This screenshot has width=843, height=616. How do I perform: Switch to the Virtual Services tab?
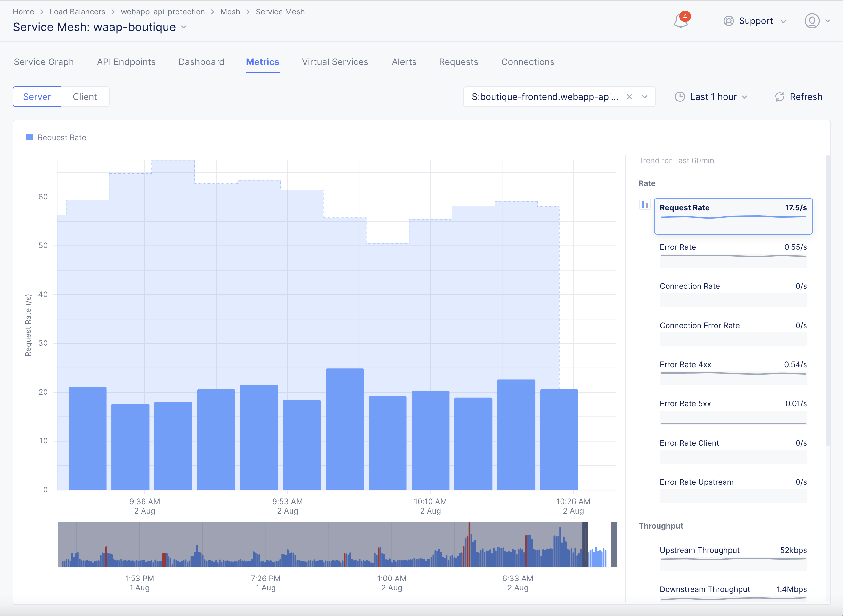coord(335,62)
